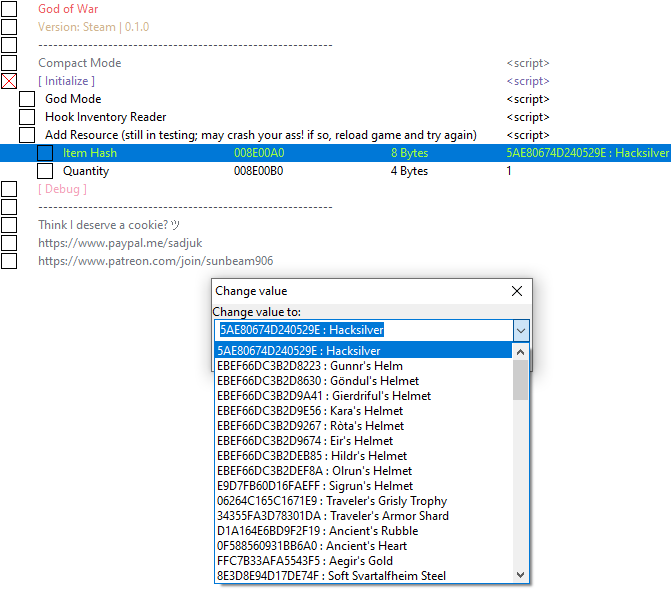671x593 pixels.
Task: Enable the God Mode checkbox
Action: [x=27, y=99]
